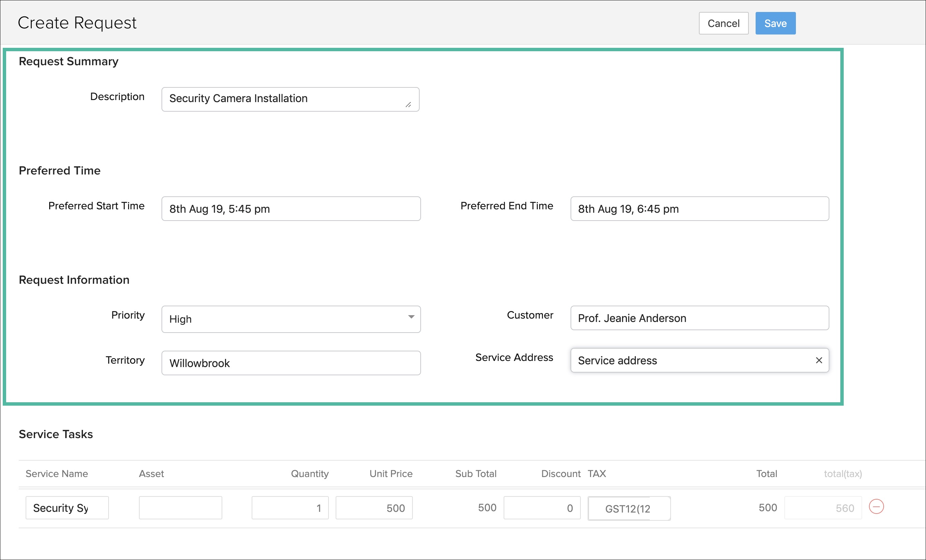Focus the Description text area
The width and height of the screenshot is (926, 560).
click(x=290, y=99)
